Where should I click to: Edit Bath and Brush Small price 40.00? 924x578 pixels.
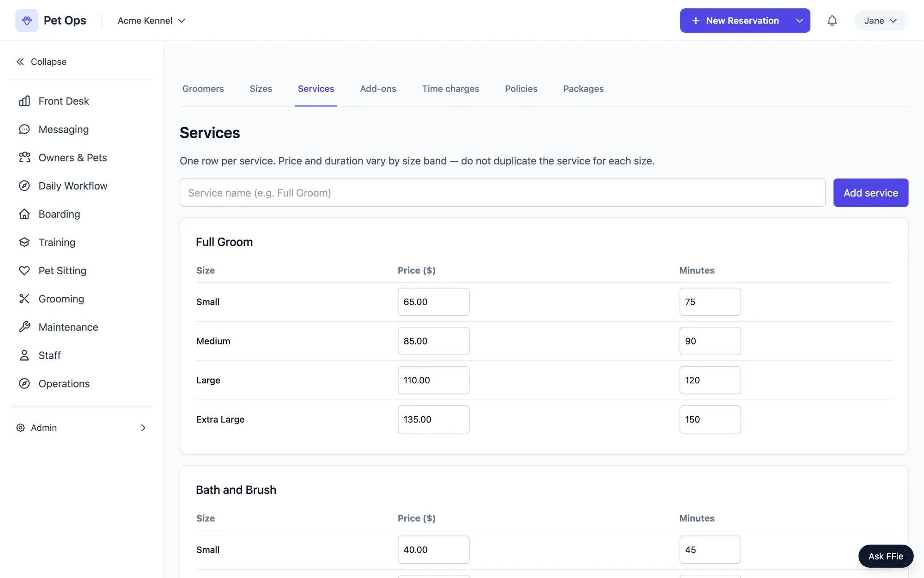coord(433,550)
